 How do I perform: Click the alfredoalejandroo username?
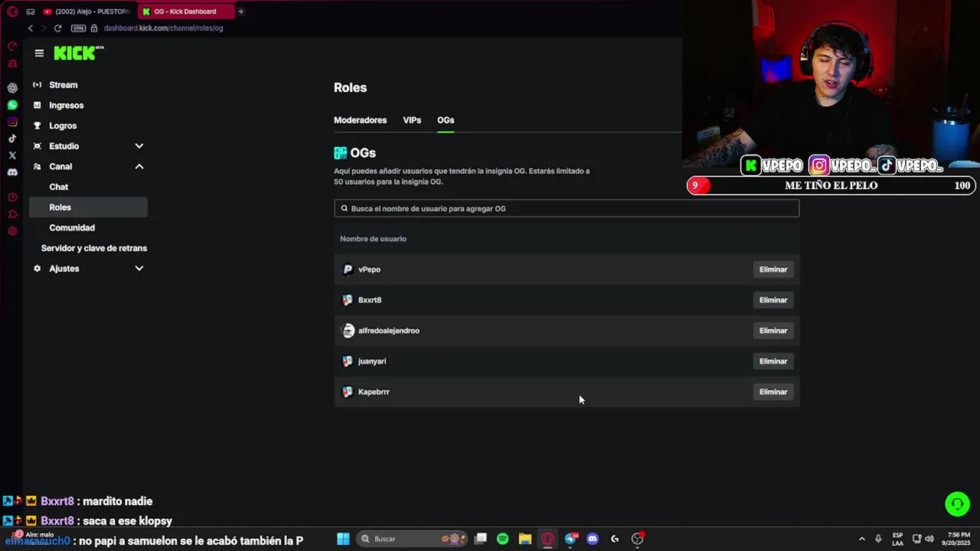389,331
